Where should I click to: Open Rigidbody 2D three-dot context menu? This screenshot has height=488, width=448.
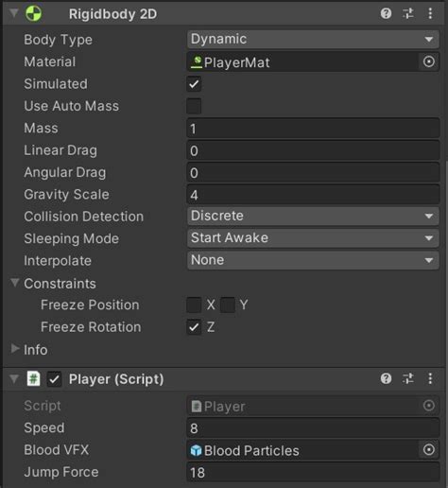tap(430, 13)
